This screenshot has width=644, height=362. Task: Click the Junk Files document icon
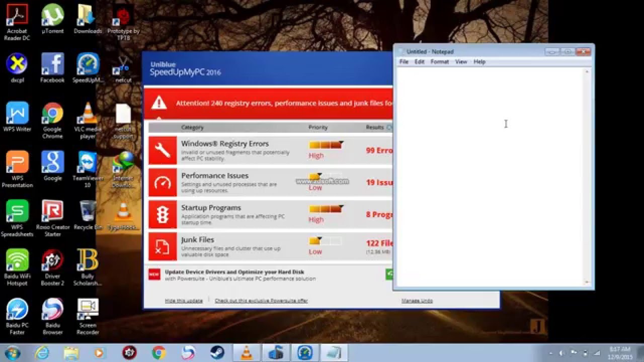click(x=163, y=247)
